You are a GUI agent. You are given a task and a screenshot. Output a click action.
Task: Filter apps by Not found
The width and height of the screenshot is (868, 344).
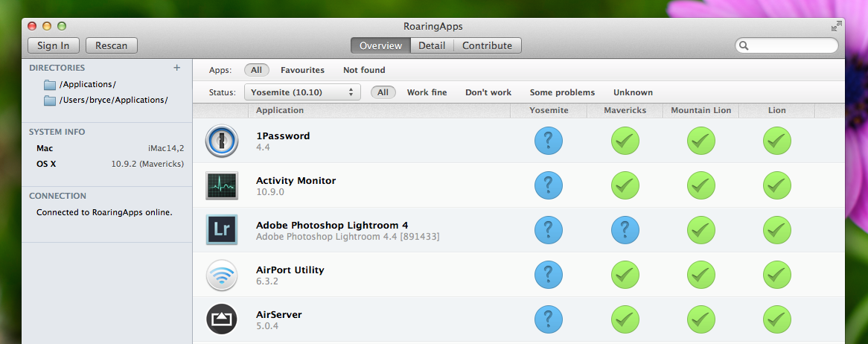pos(364,70)
